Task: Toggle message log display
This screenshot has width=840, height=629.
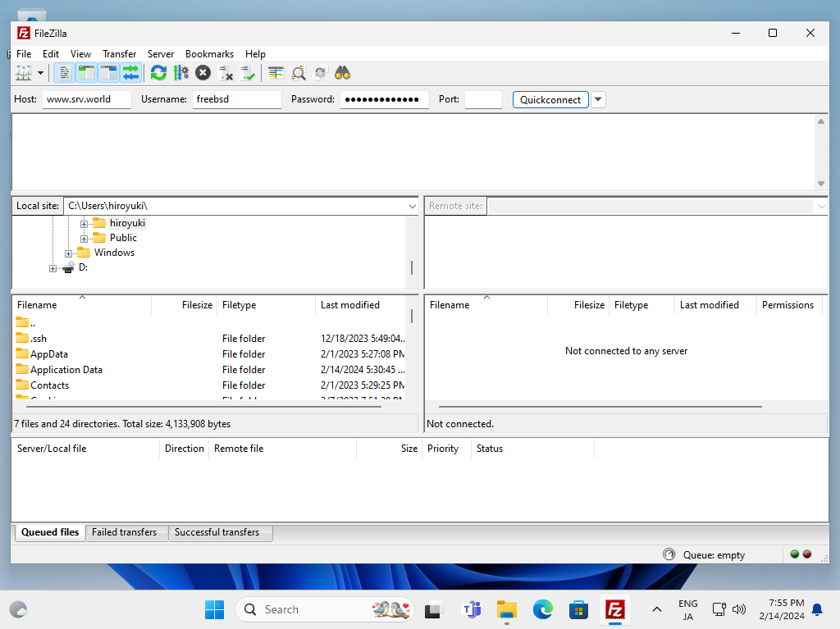Action: pos(64,73)
